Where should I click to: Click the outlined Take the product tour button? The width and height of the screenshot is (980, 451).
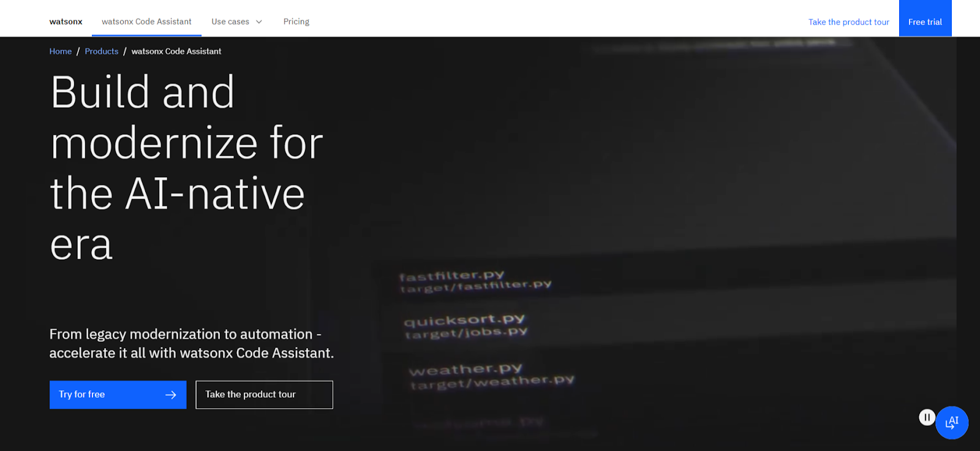[264, 395]
